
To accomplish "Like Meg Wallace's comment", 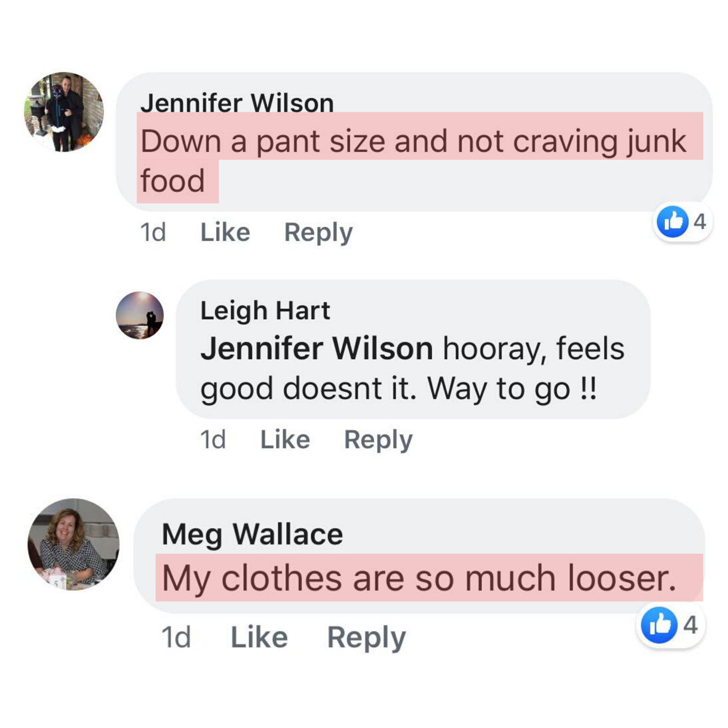I will tap(259, 637).
